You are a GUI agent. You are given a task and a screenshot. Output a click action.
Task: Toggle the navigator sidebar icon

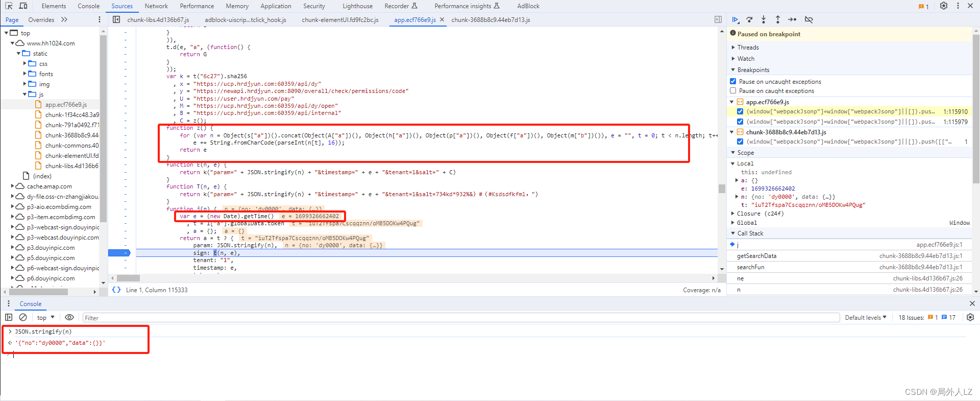pyautogui.click(x=116, y=19)
